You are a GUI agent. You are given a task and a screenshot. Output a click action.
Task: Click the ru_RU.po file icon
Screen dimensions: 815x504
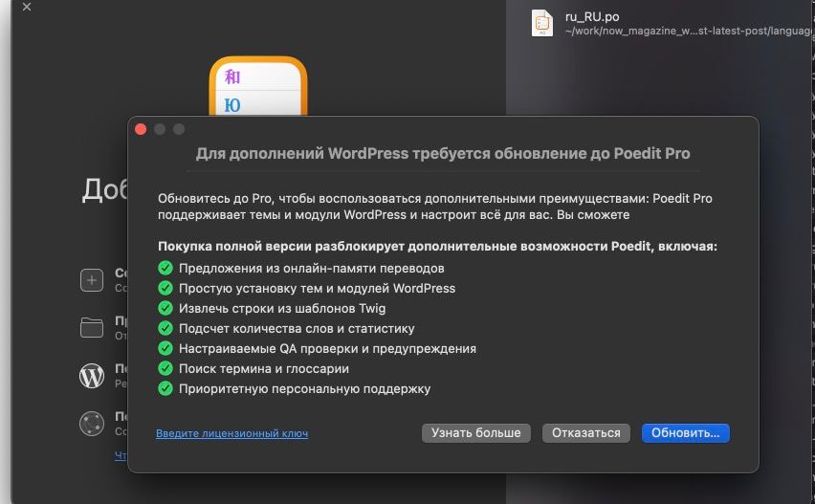542,23
